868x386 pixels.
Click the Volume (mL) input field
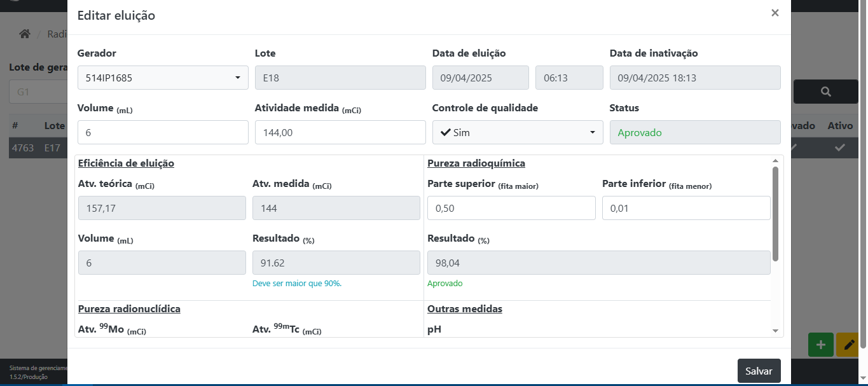[163, 132]
